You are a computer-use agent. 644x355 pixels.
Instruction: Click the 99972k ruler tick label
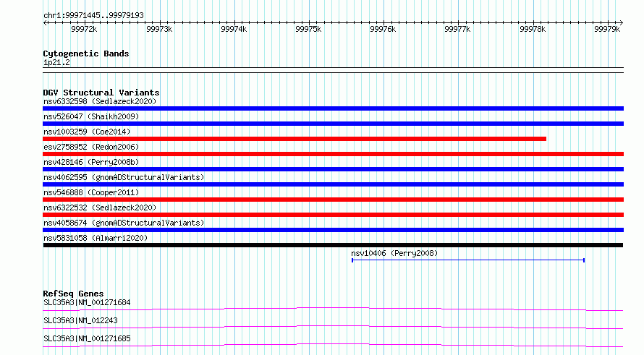tap(84, 29)
